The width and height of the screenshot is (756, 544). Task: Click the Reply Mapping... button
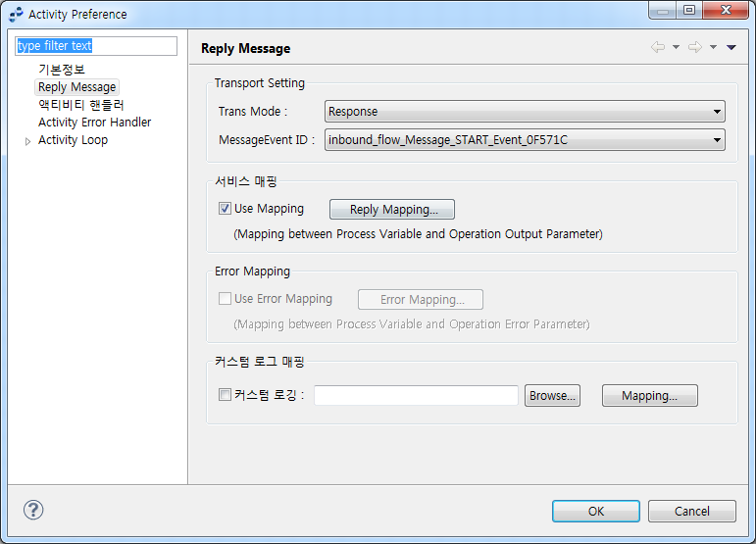391,210
